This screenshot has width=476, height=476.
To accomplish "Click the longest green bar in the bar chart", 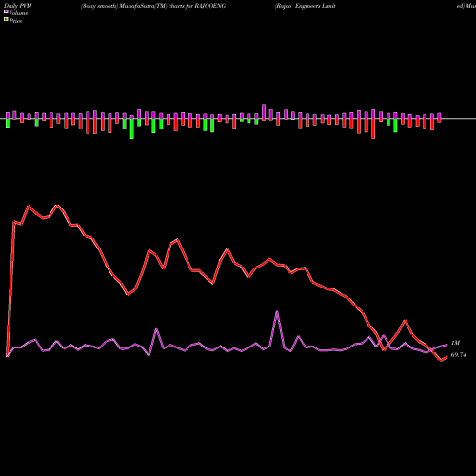I will (132, 129).
